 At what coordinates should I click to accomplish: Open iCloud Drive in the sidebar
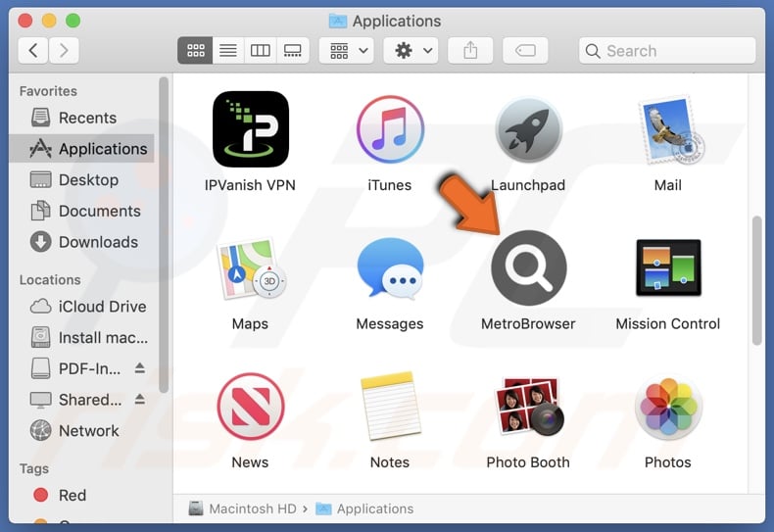point(82,307)
